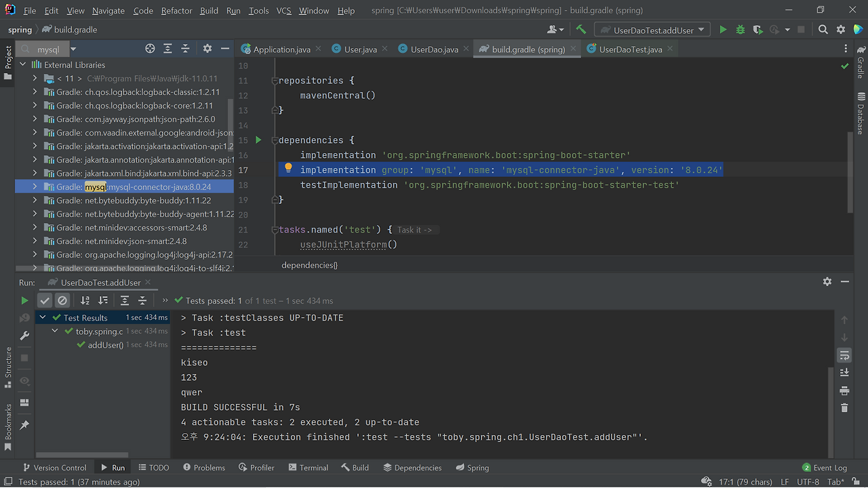Collapse the Test Results tree node
The width and height of the screenshot is (868, 488).
click(x=43, y=318)
